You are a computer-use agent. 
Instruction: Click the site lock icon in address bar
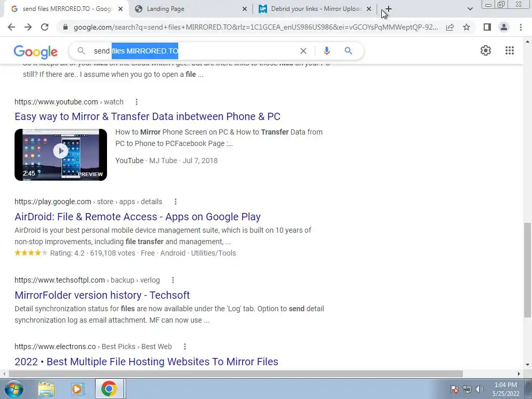(x=65, y=27)
